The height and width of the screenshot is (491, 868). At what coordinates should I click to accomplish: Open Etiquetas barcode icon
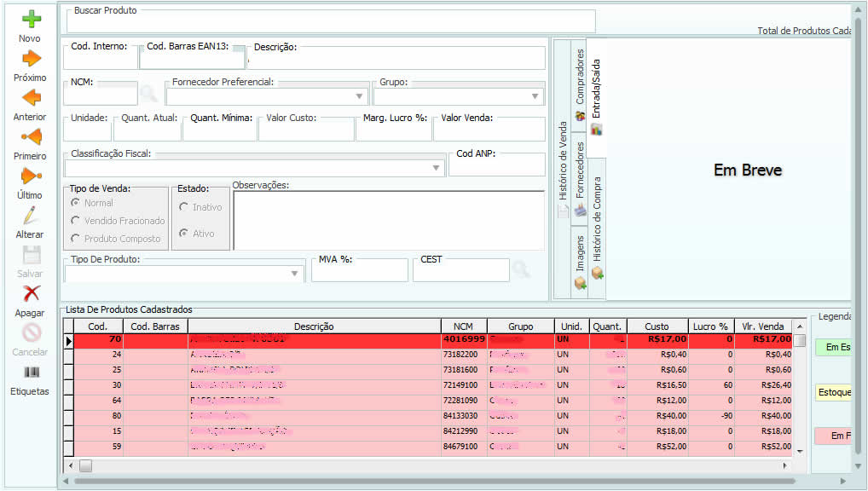point(31,373)
